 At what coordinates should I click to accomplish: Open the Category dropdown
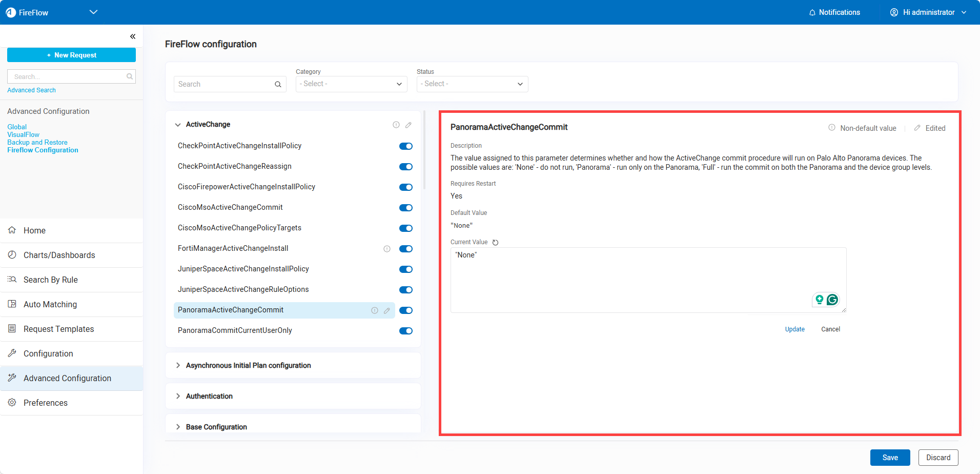(351, 84)
